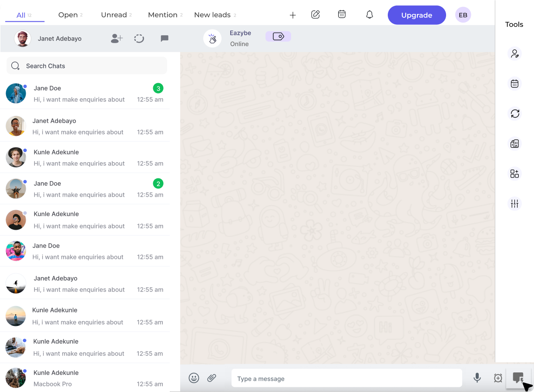Viewport: 534px width, 392px height.
Task: Switch to the All tab
Action: [x=24, y=15]
